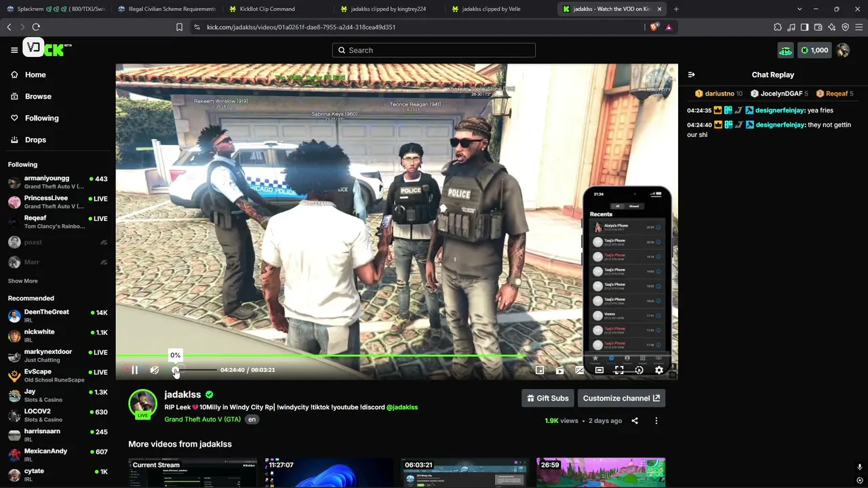Open the Current Stream video thumbnail

point(193,472)
